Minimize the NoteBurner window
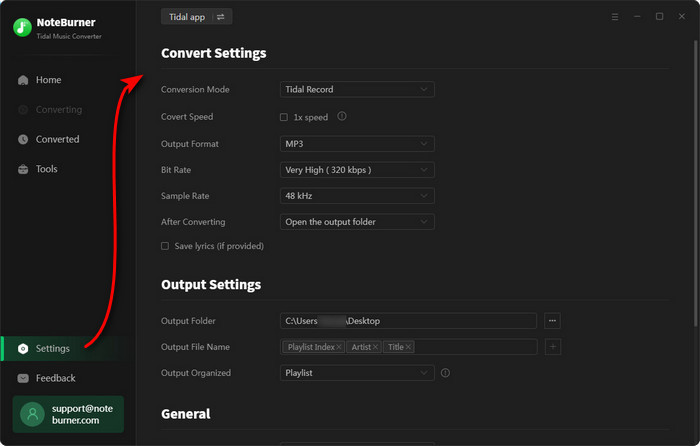The height and width of the screenshot is (446, 700). coord(637,17)
